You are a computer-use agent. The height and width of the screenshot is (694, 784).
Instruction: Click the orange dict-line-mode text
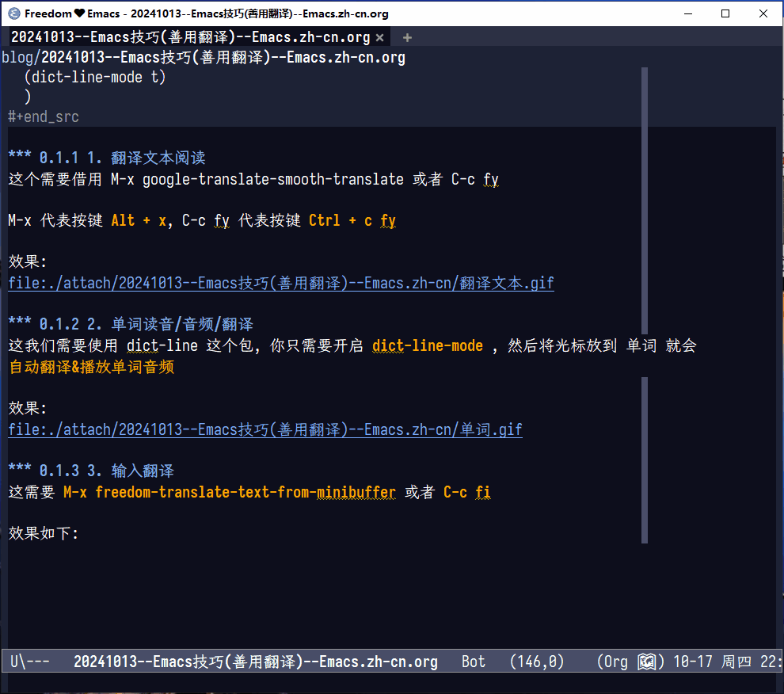428,345
